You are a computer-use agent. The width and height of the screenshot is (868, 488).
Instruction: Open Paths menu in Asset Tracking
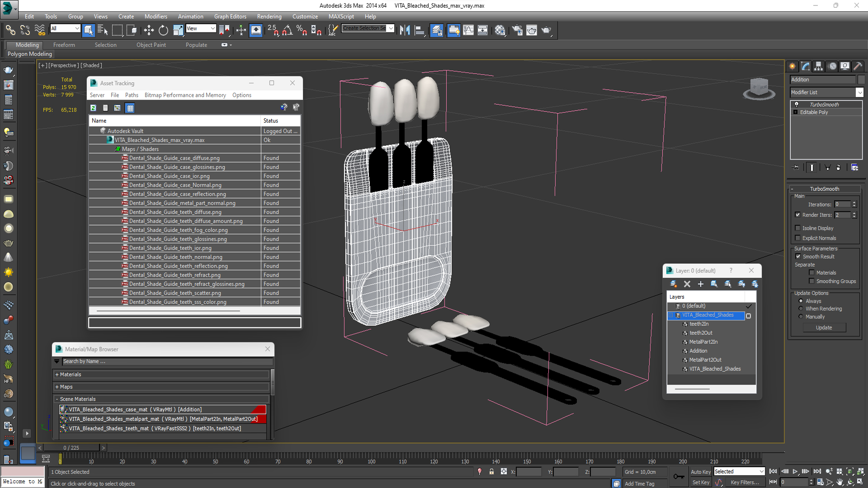tap(132, 95)
